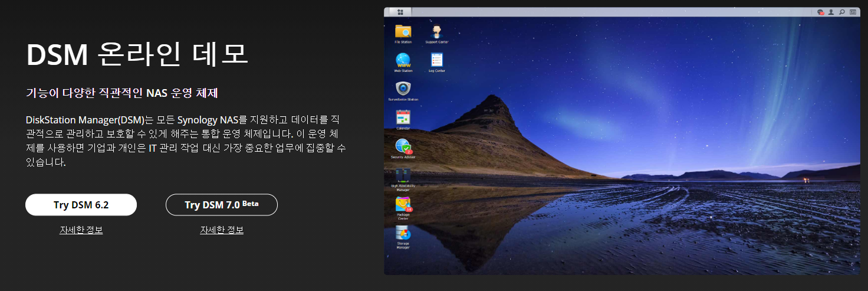Open the Main Menu grid icon in DSM preview
Viewport: 868px width, 291px height.
[x=401, y=12]
